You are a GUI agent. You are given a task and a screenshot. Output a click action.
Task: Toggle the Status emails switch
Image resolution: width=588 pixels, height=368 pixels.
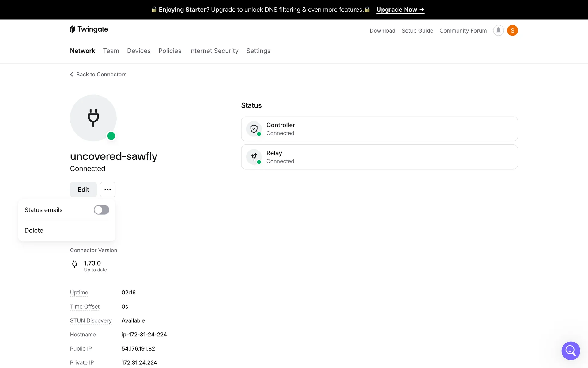101,210
